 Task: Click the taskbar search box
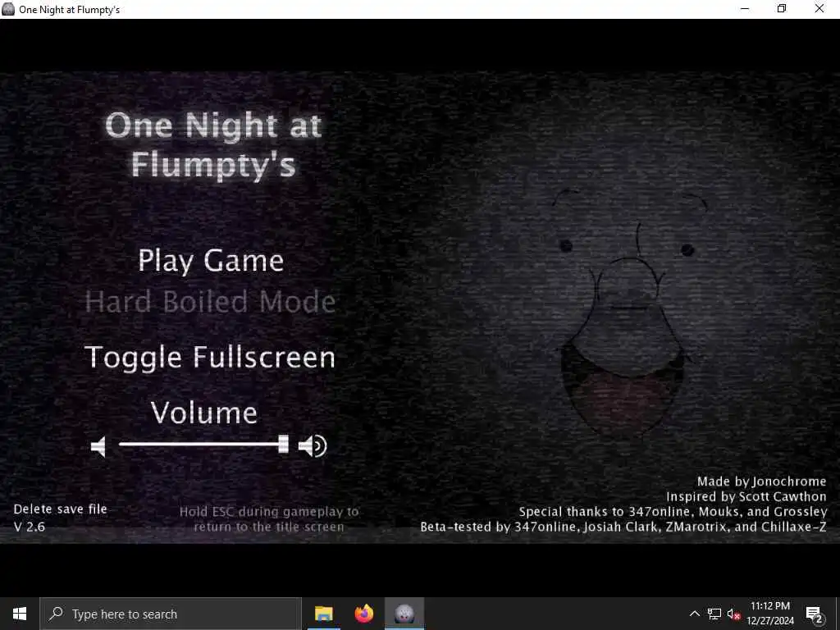pyautogui.click(x=171, y=614)
